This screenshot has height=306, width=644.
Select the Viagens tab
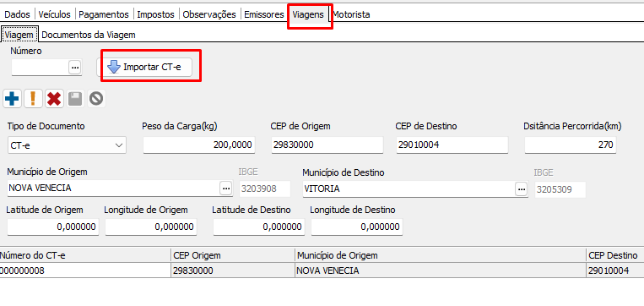pos(308,14)
